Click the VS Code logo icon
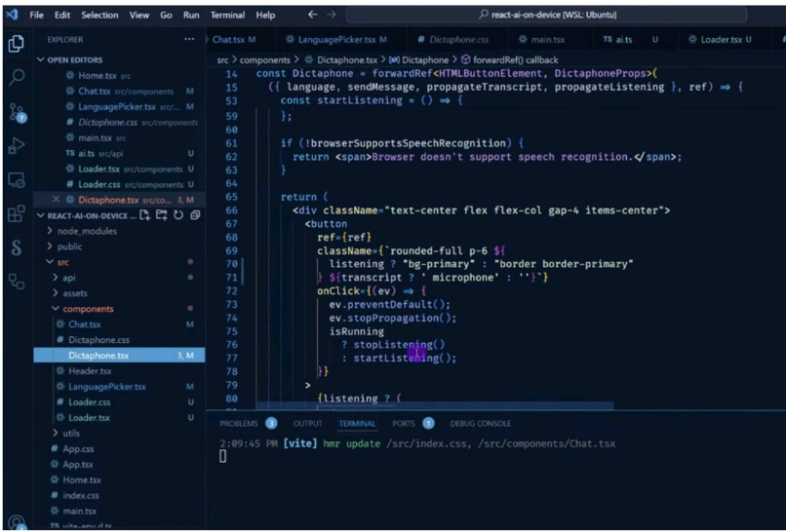This screenshot has height=532, width=786. (12, 15)
